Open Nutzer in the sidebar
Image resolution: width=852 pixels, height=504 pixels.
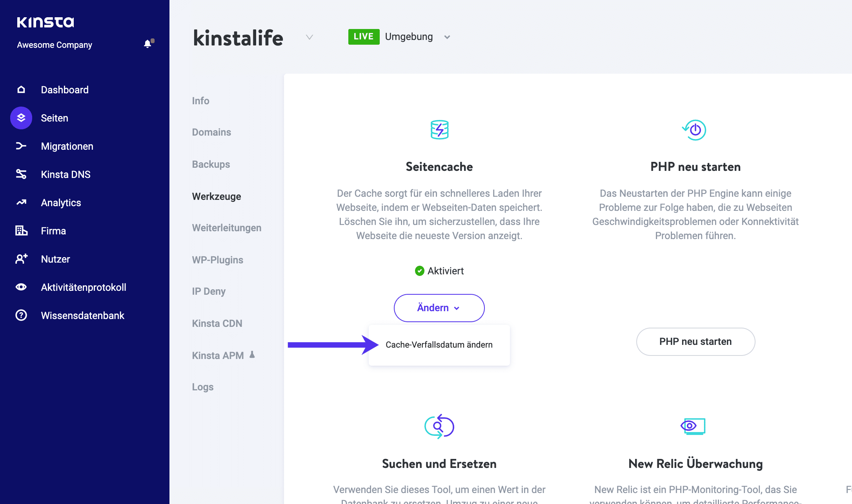55,259
